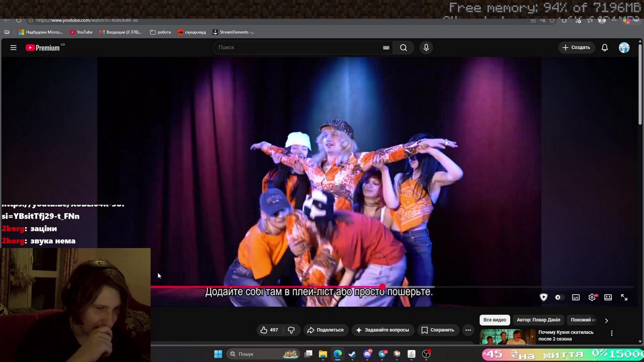The width and height of the screenshot is (644, 362).
Task: Click the Поделиться share button
Action: [x=325, y=330]
